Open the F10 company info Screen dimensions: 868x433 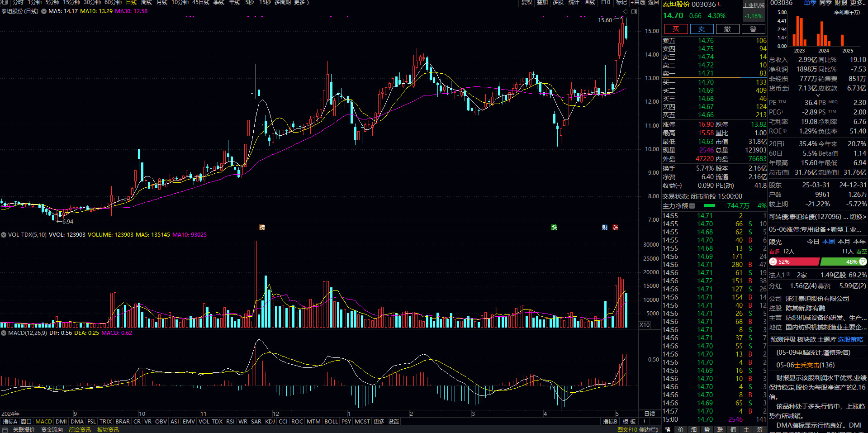pos(606,2)
